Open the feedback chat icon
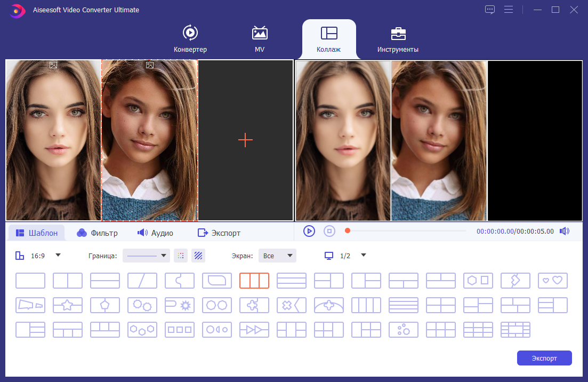The image size is (588, 382). pos(490,10)
